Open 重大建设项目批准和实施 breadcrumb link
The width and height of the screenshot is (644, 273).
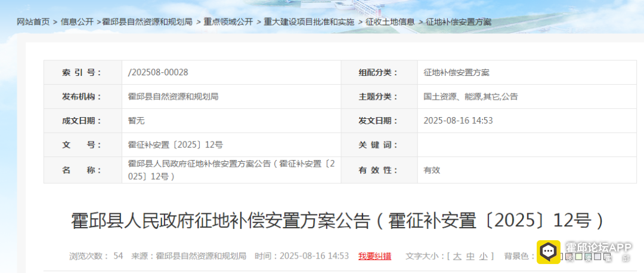click(x=309, y=22)
